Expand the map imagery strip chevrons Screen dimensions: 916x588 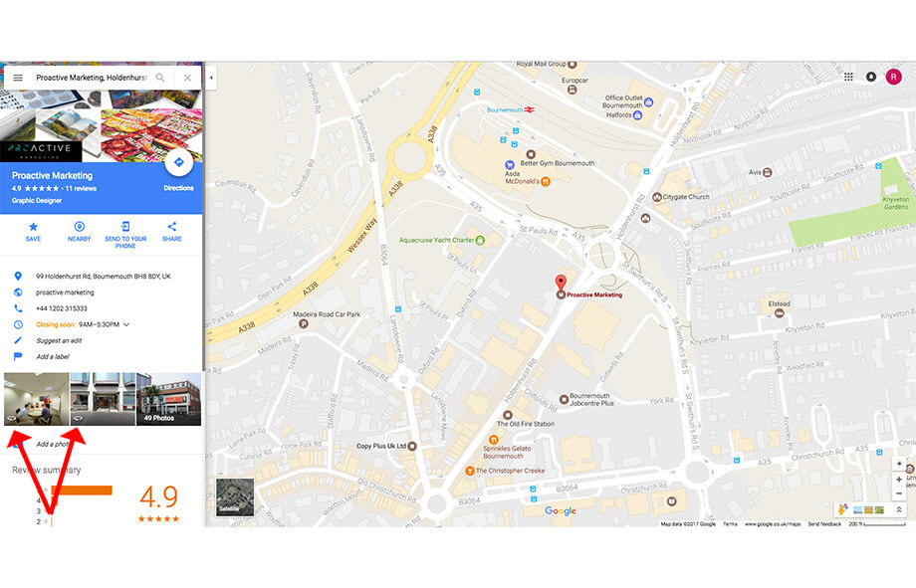pyautogui.click(x=899, y=509)
